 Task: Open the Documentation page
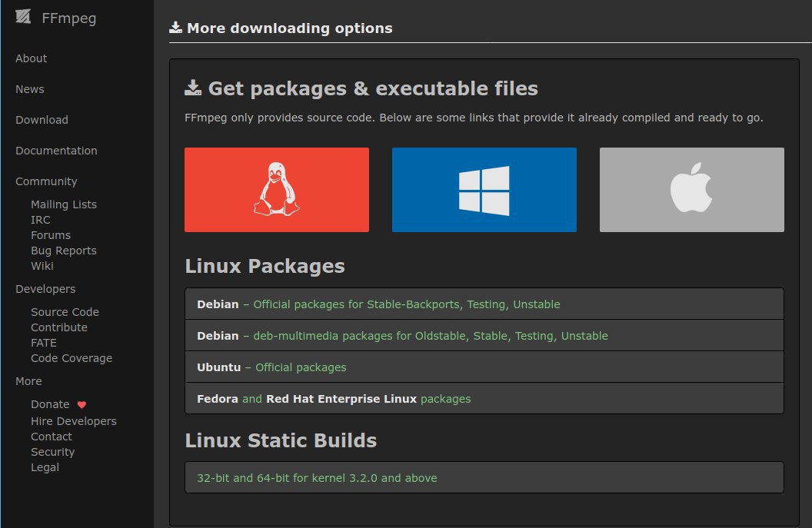tap(56, 151)
